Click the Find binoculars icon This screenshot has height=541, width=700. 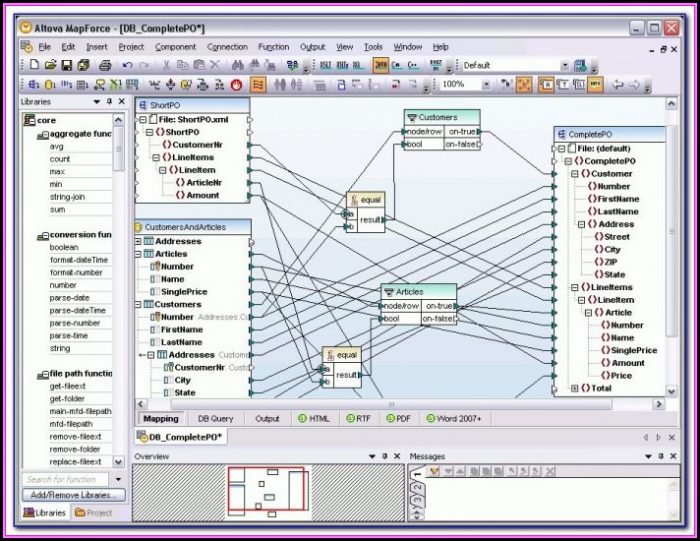tap(238, 65)
